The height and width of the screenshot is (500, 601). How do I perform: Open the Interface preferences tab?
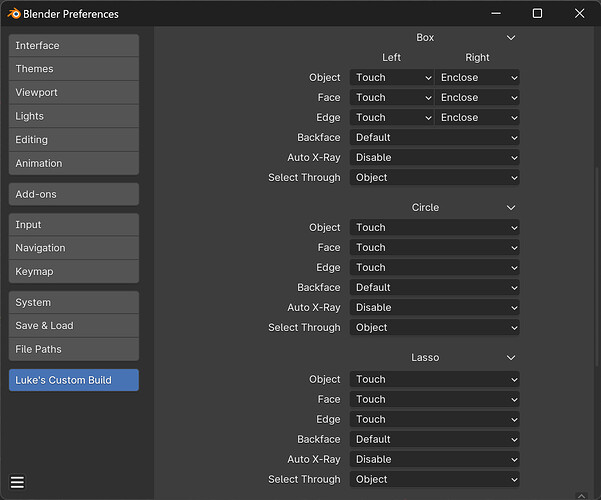(74, 45)
